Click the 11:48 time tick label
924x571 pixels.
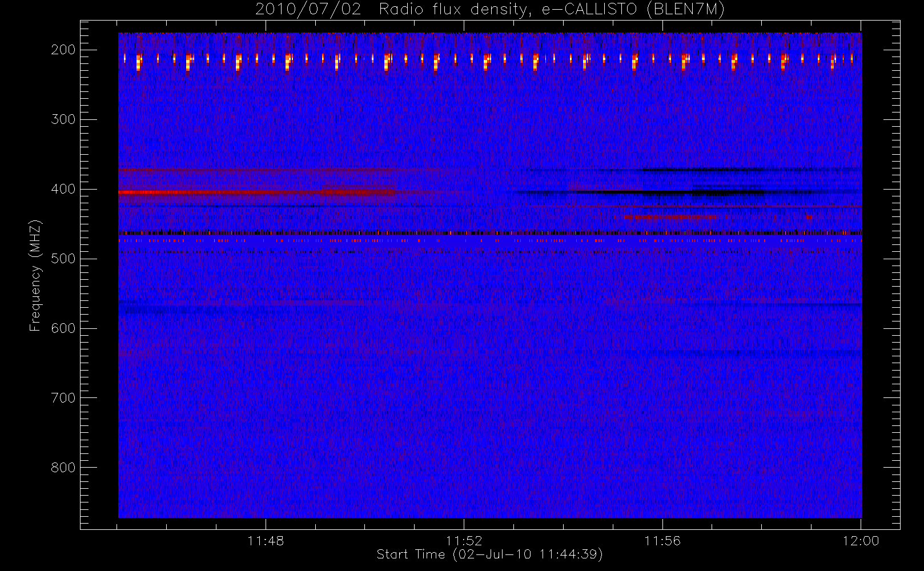coord(266,541)
